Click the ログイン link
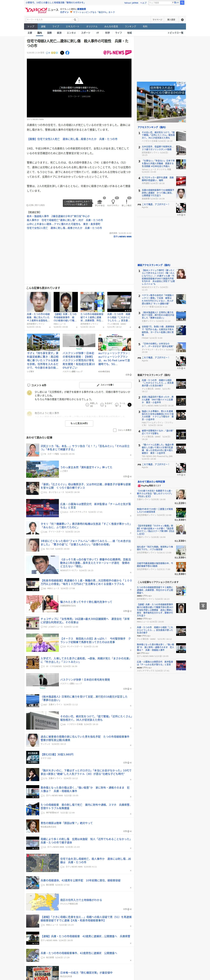The height and width of the screenshot is (980, 210). tap(64, 12)
